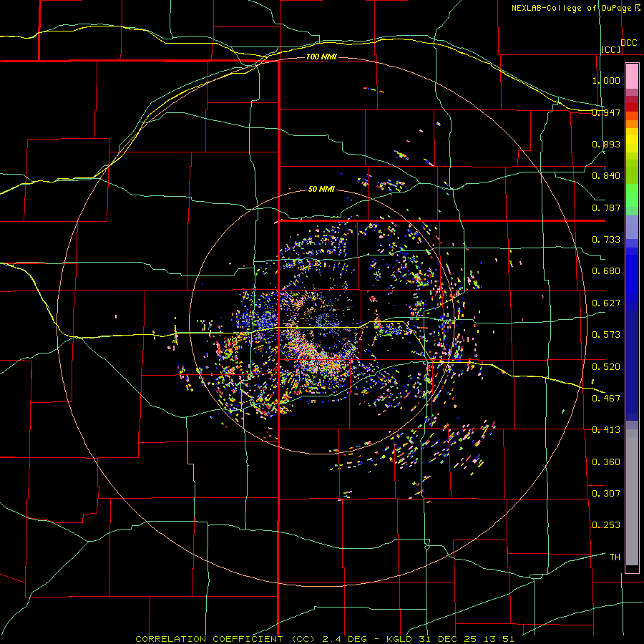
Task: Click the 0.253 scale value
Action: [x=606, y=525]
